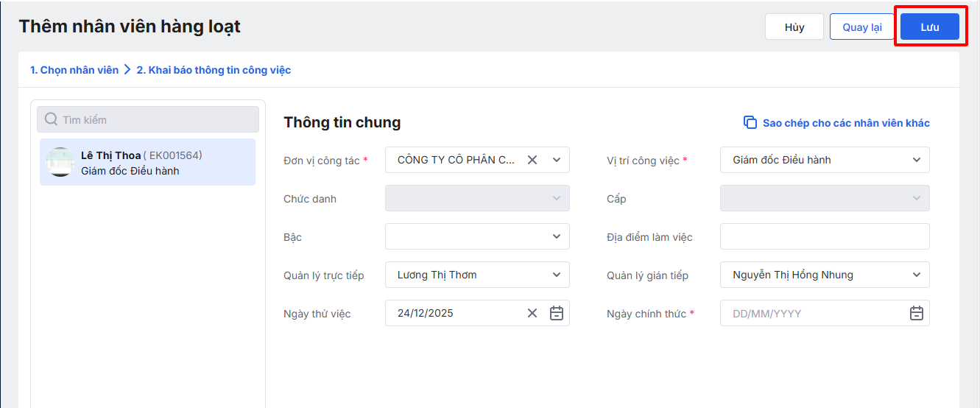Viewport: 980px width, 408px height.
Task: Open the Quản lý gián tiếp dropdown
Action: click(917, 275)
